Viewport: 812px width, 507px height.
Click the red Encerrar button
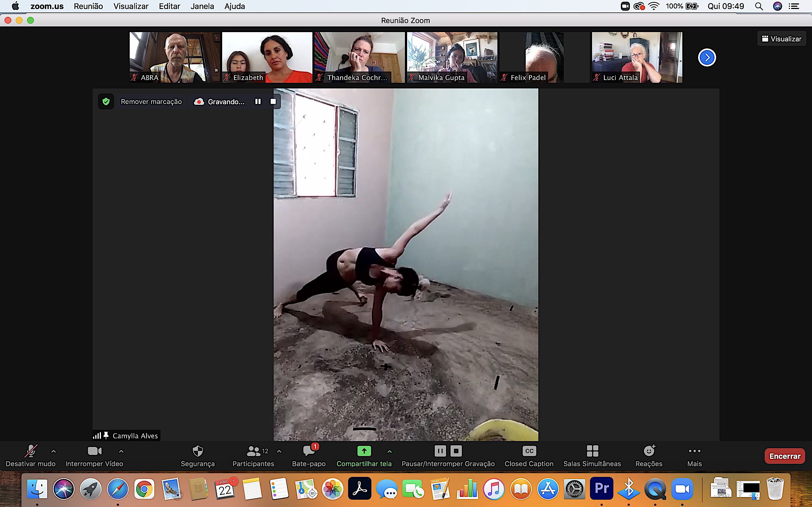coord(784,456)
